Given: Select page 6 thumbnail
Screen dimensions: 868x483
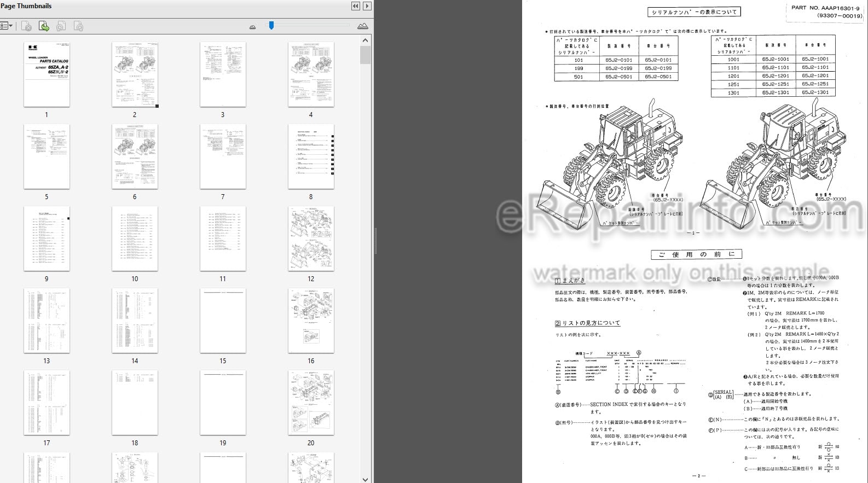Looking at the screenshot, I should click(x=135, y=156).
